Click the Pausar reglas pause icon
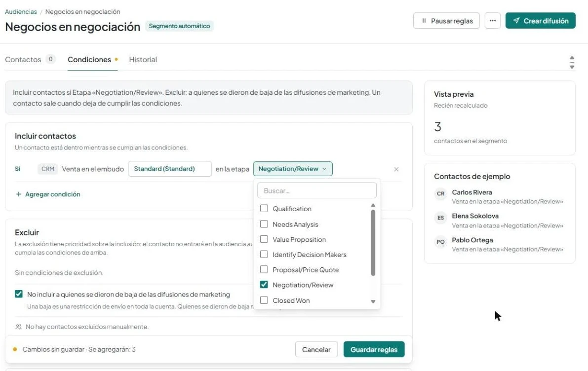This screenshot has height=371, width=588. pyautogui.click(x=424, y=21)
